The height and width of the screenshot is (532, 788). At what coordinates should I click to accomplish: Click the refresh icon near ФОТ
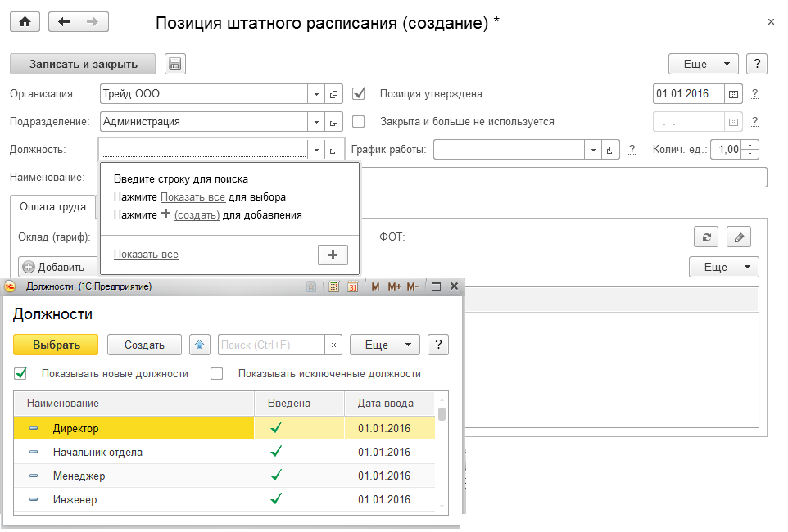click(x=705, y=237)
